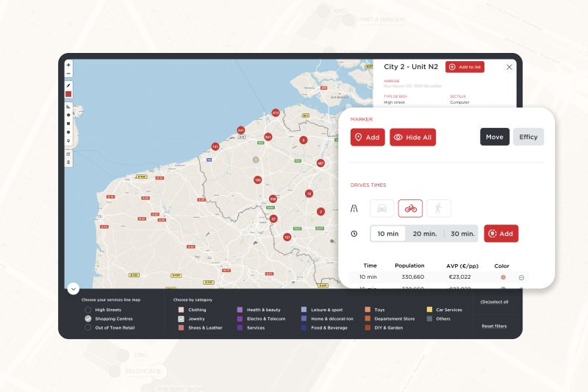
Task: Collapse the filter panel with chevron
Action: click(x=72, y=288)
